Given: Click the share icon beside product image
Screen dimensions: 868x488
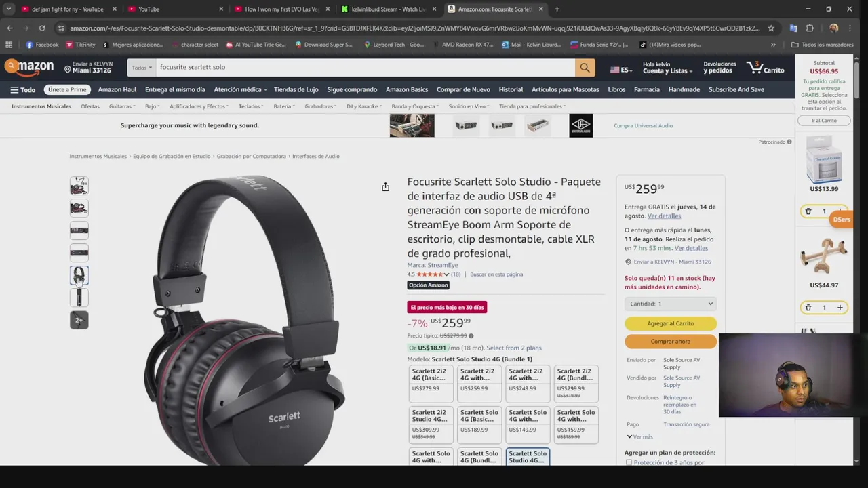Looking at the screenshot, I should tap(385, 187).
